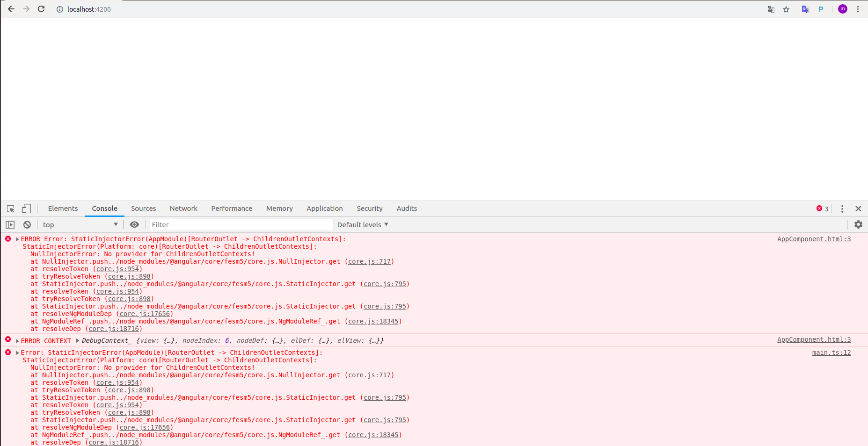Open the AppComponent.html:3 link
This screenshot has width=868, height=446.
814,239
